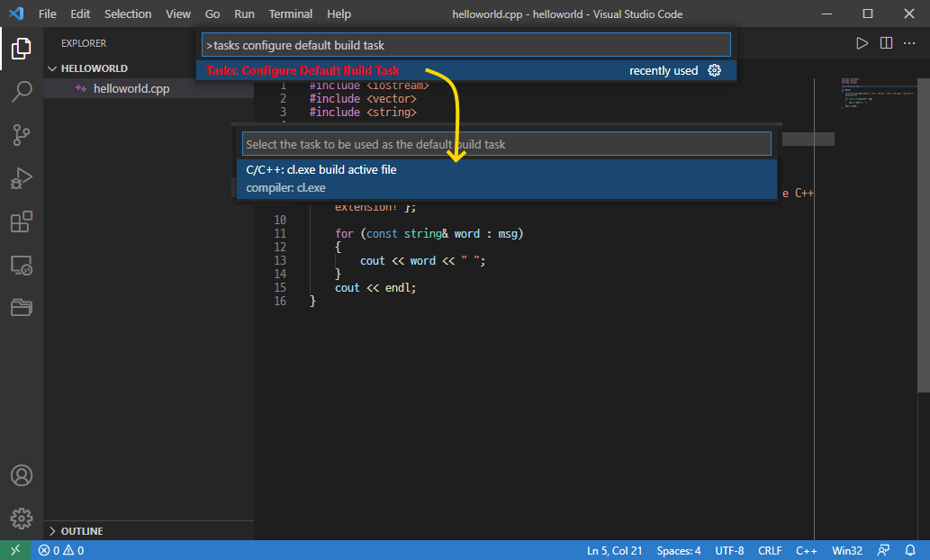The height and width of the screenshot is (560, 930).
Task: Collapse the HELLOWORLD folder section
Action: [x=94, y=68]
